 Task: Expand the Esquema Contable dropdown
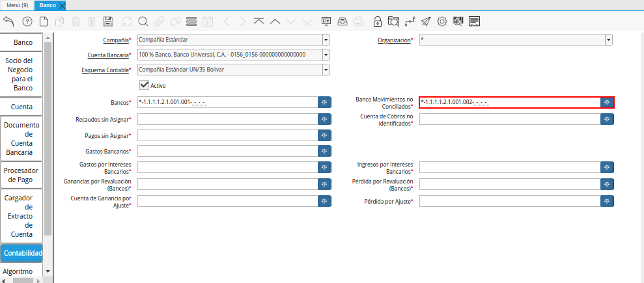[x=326, y=70]
